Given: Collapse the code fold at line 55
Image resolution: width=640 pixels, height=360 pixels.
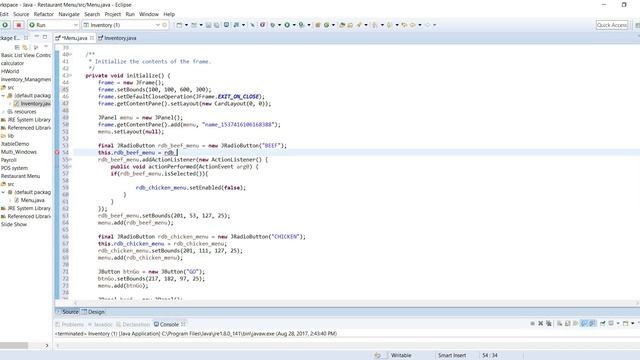Looking at the screenshot, I should click(x=70, y=160).
